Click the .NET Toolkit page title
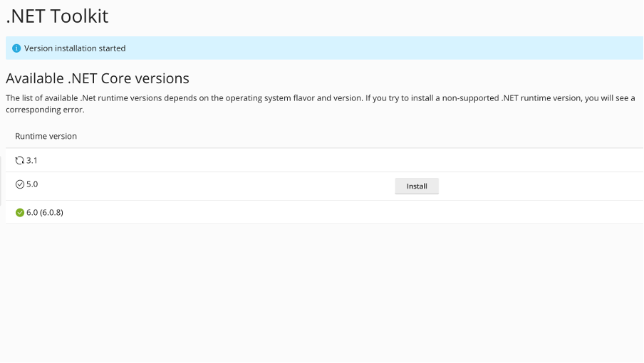The image size is (644, 363). pyautogui.click(x=57, y=16)
